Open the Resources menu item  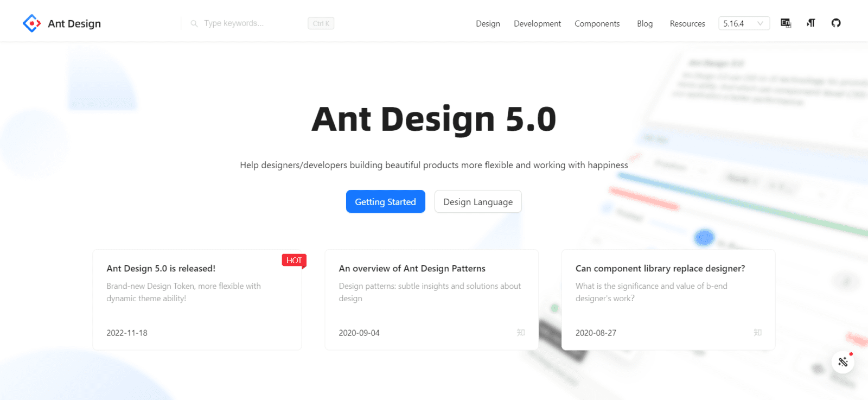pyautogui.click(x=687, y=23)
